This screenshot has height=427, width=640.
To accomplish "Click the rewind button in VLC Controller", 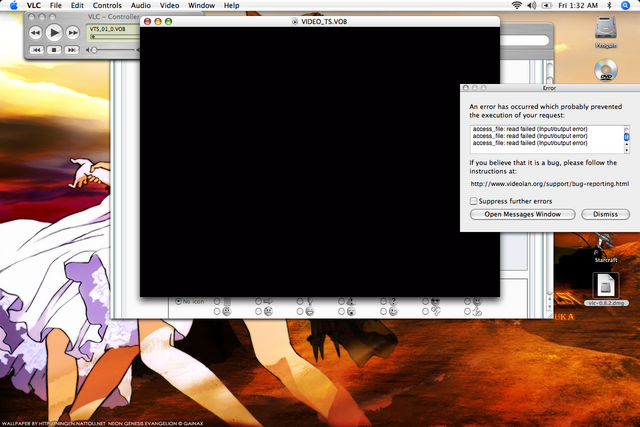I will click(36, 33).
